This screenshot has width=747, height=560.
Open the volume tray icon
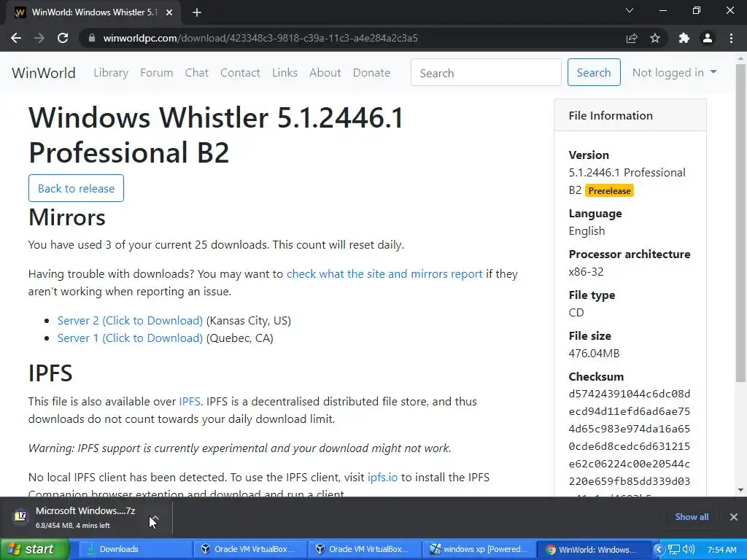click(689, 550)
